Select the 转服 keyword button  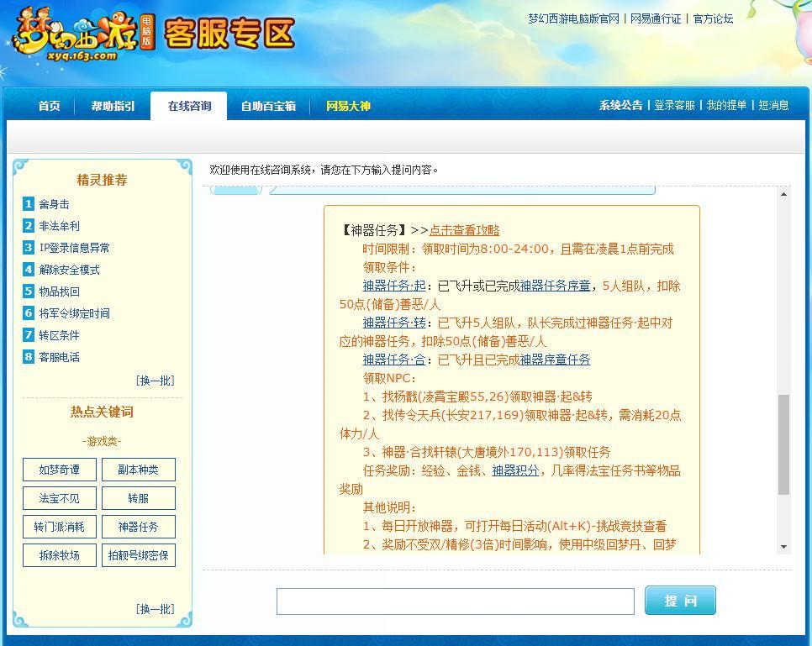click(138, 498)
